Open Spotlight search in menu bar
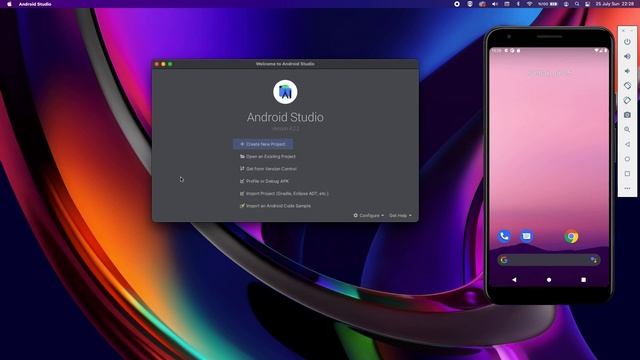Image resolution: width=640 pixels, height=360 pixels. coord(577,4)
